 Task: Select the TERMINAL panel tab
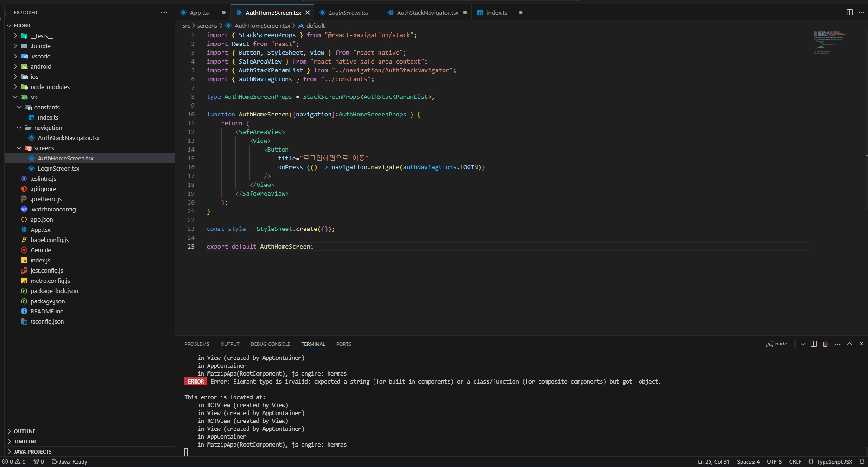313,344
